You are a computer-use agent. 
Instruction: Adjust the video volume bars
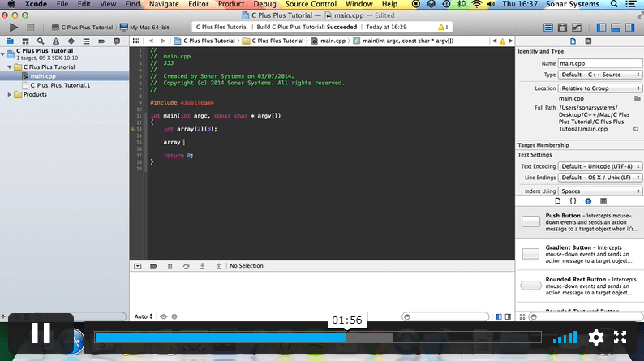(x=565, y=337)
